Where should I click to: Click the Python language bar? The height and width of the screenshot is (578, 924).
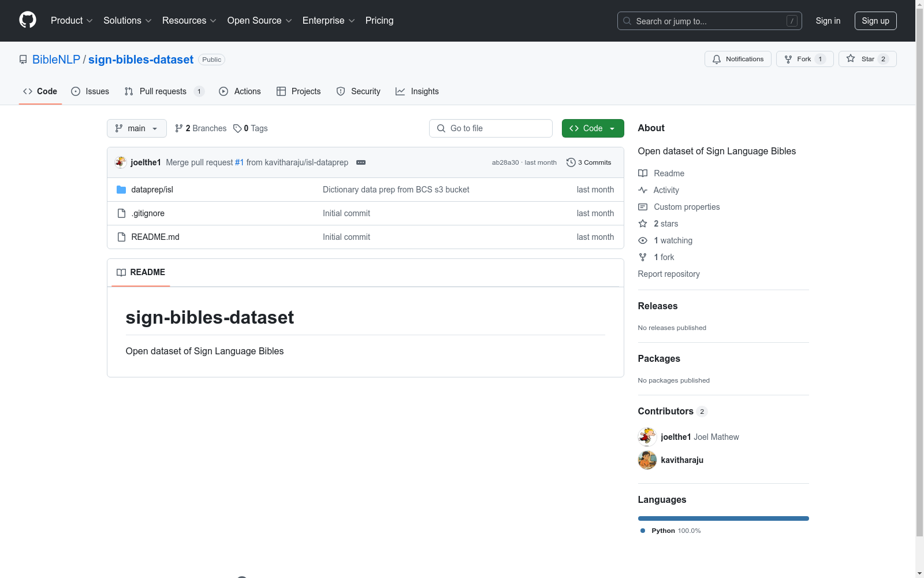(724, 518)
